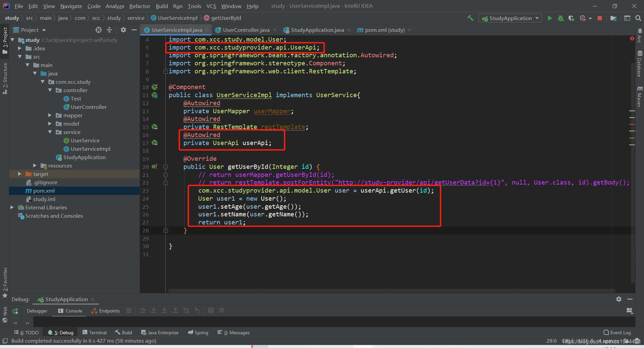Open the Spring tool window
This screenshot has height=348, width=644.
198,333
